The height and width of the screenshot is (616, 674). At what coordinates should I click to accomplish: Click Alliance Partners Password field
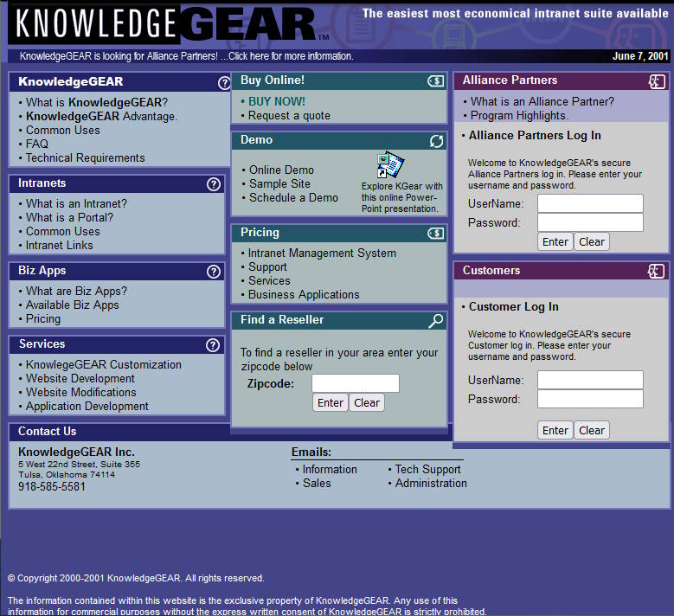point(590,222)
